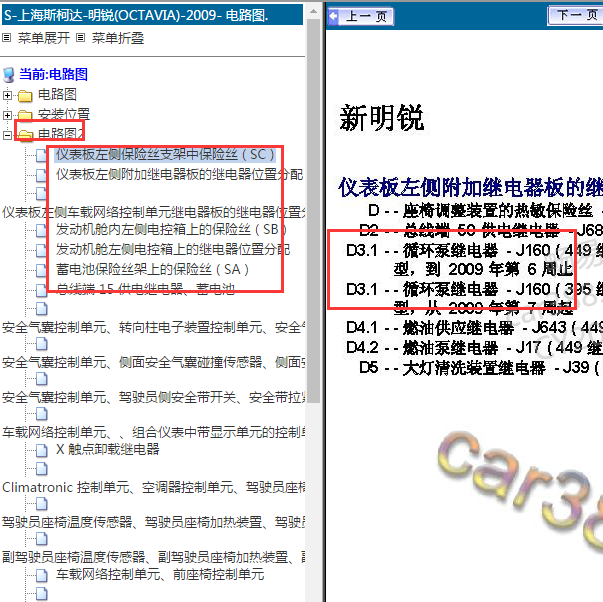This screenshot has height=602, width=603.
Task: Expand the 安装位置 folder node
Action: click(x=7, y=115)
